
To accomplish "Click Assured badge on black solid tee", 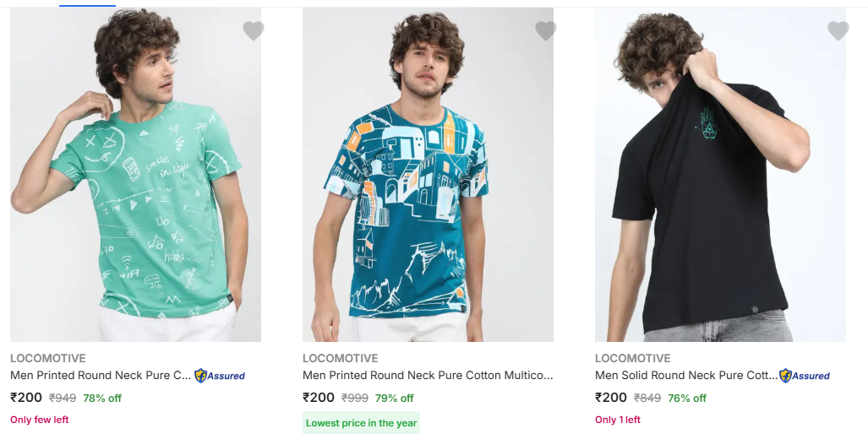I will click(x=805, y=376).
